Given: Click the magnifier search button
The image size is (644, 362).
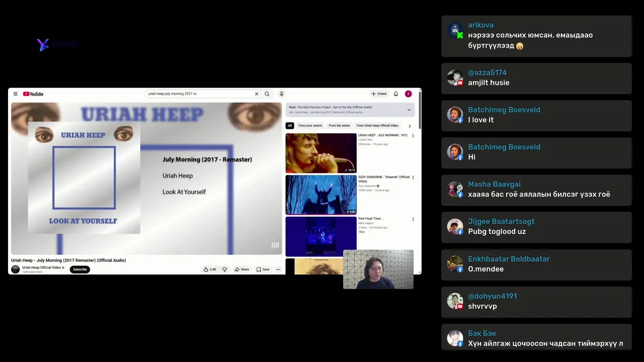Looking at the screenshot, I should coord(267,94).
